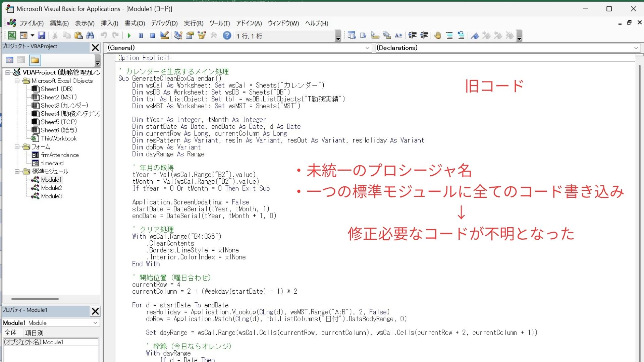Click the Find binoculars icon
Screen dimensions: 644x362
click(90, 36)
